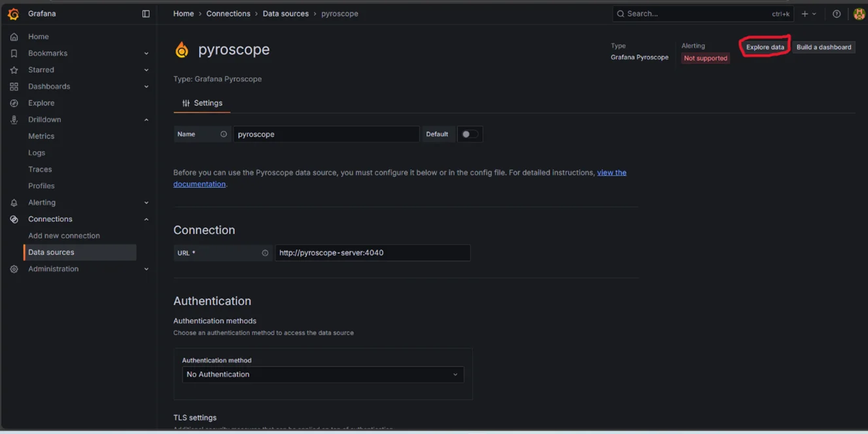The image size is (868, 434).
Task: Open the help question mark icon
Action: click(x=837, y=14)
